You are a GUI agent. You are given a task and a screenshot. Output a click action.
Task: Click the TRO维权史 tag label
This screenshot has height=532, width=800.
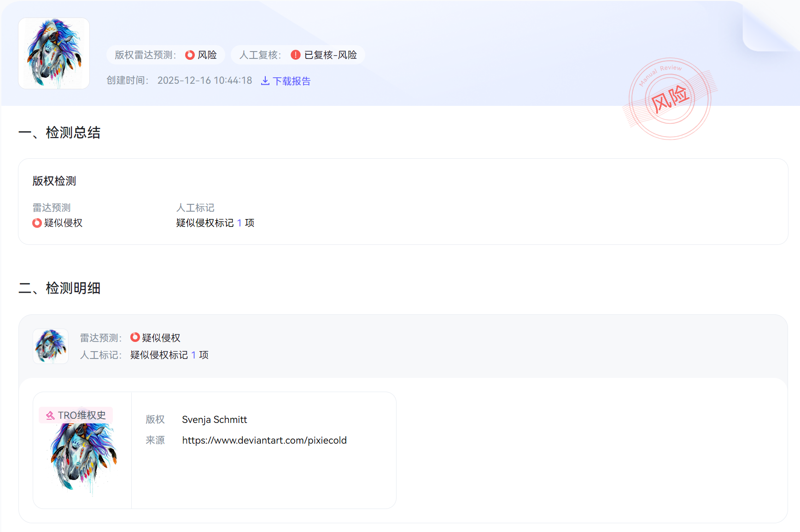(82, 415)
